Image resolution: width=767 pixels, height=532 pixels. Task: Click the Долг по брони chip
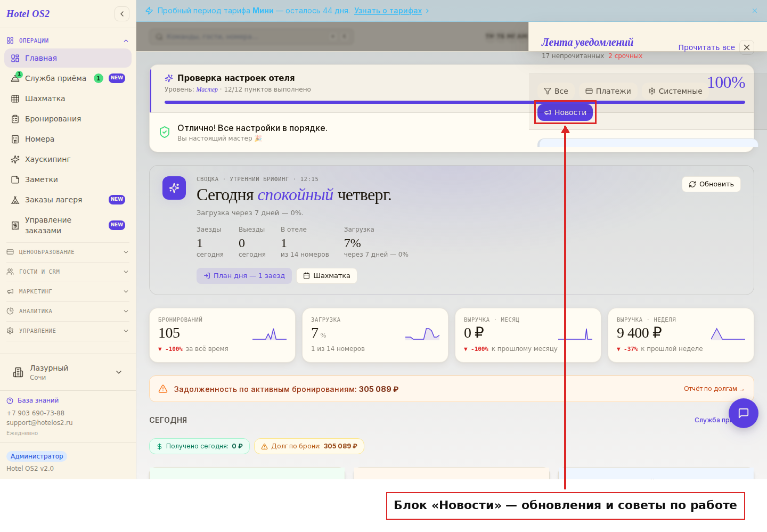309,446
